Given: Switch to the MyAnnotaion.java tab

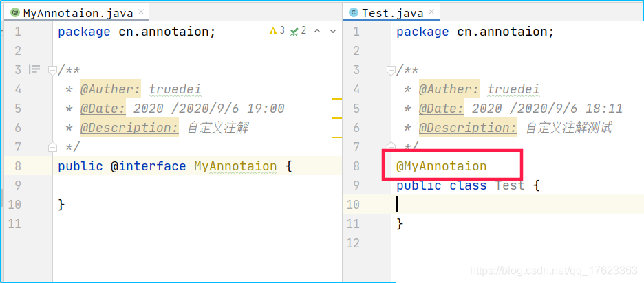Looking at the screenshot, I should tap(78, 13).
